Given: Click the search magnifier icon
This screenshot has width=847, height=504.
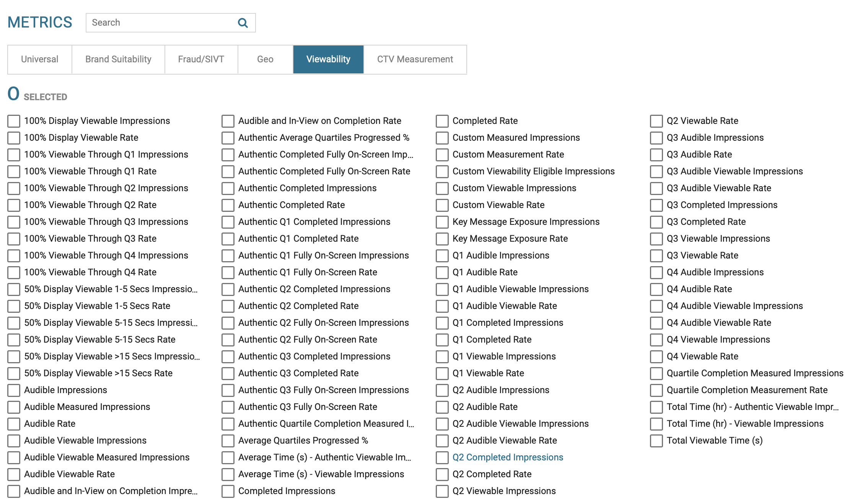Looking at the screenshot, I should 243,23.
